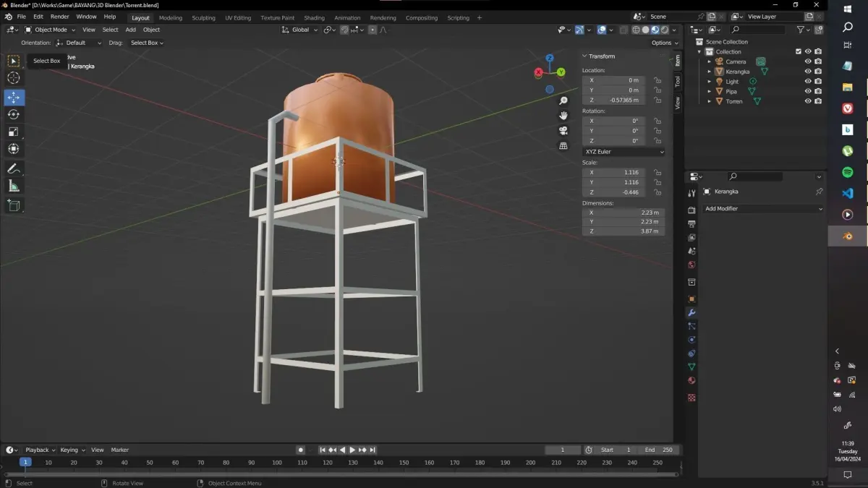868x488 pixels.
Task: Open the Scene properties tab
Action: 692,251
